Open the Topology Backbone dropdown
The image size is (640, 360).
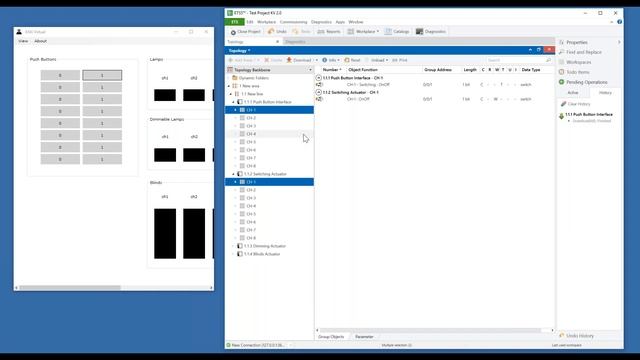coord(310,70)
